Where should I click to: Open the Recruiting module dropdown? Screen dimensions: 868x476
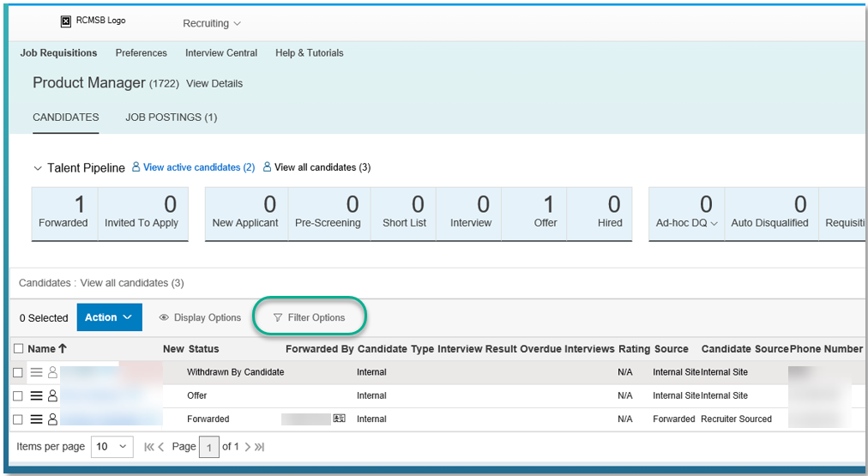pos(212,23)
